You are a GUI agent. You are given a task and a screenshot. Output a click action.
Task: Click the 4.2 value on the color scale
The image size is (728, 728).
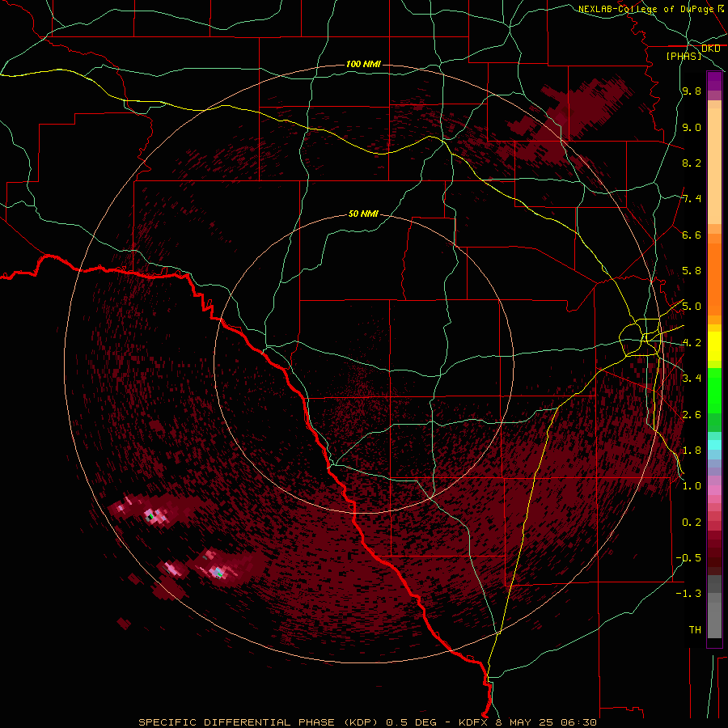click(692, 343)
